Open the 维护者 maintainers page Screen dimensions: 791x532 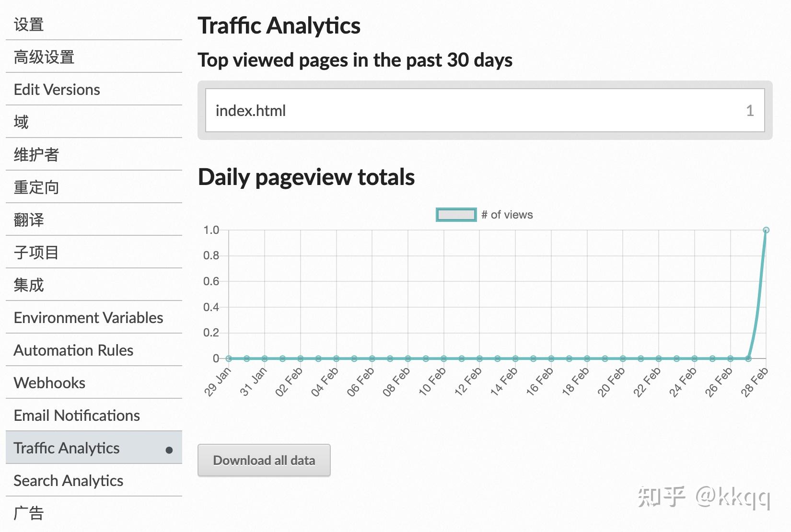click(x=36, y=155)
